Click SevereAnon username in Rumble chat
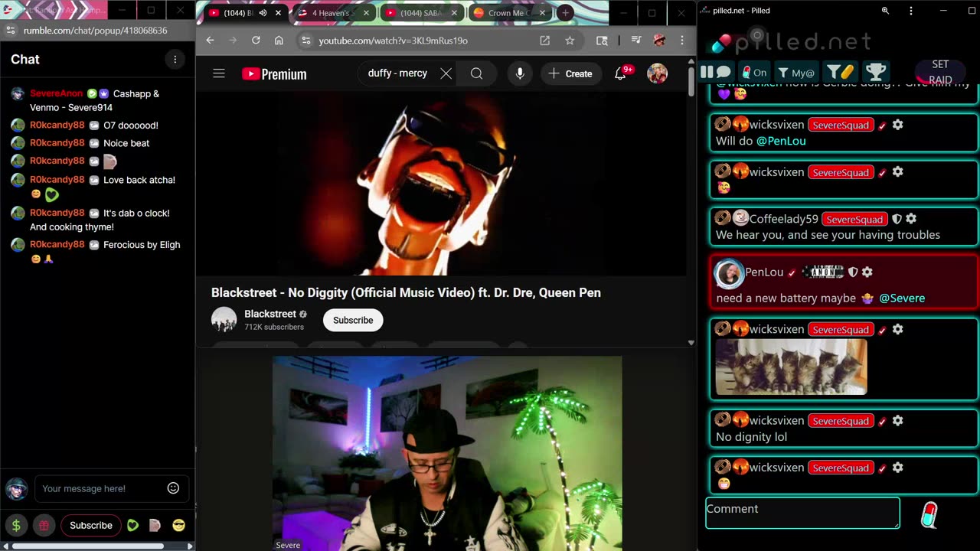 tap(56, 93)
